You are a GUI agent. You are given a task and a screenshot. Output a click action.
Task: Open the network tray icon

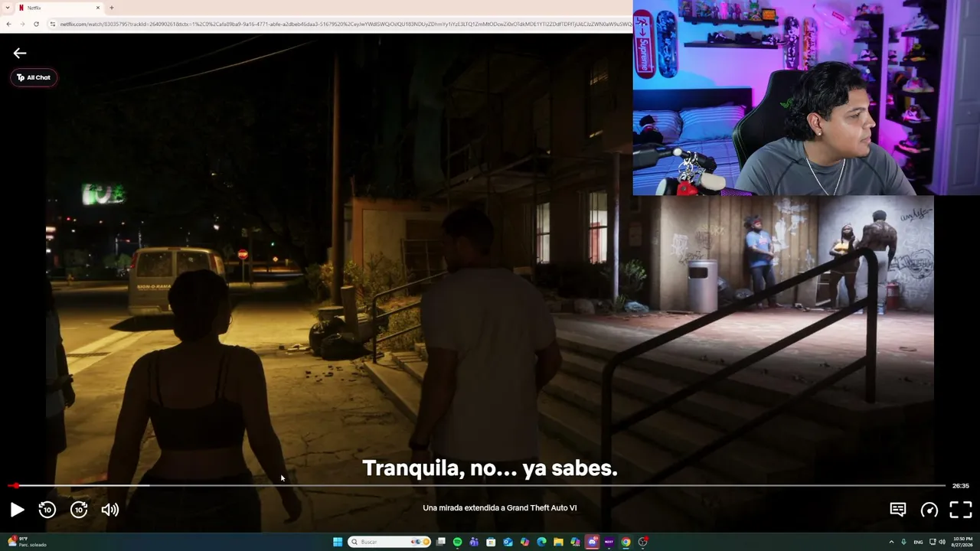(x=933, y=542)
